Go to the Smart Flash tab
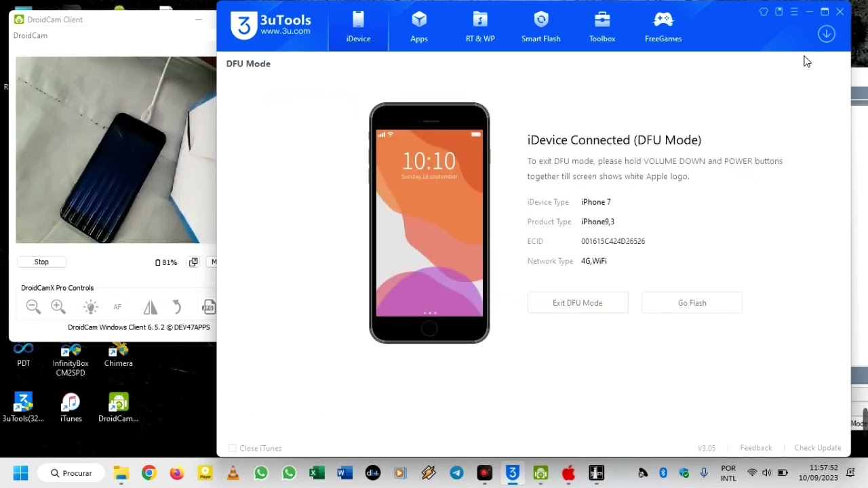Viewport: 868px width, 488px height. [540, 26]
